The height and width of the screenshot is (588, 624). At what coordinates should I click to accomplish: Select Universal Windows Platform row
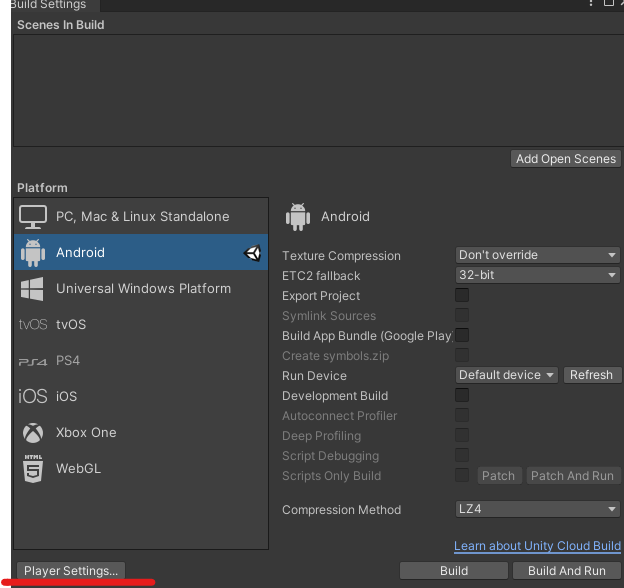pyautogui.click(x=141, y=288)
